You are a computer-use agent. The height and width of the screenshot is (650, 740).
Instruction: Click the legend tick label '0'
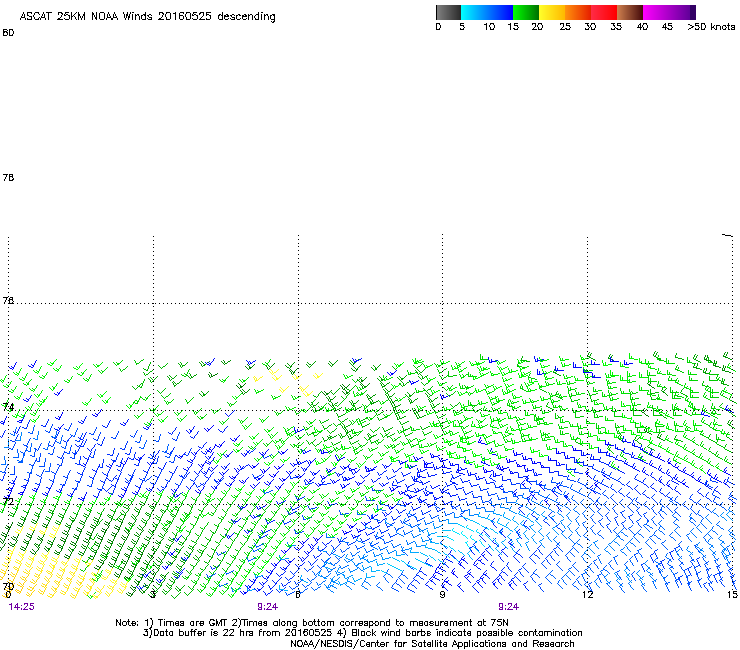click(x=438, y=27)
